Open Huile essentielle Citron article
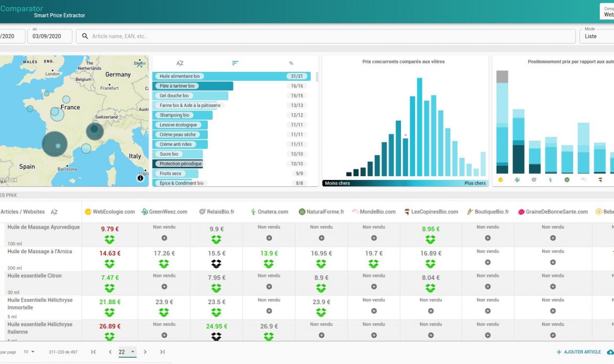614x364 pixels. click(35, 276)
